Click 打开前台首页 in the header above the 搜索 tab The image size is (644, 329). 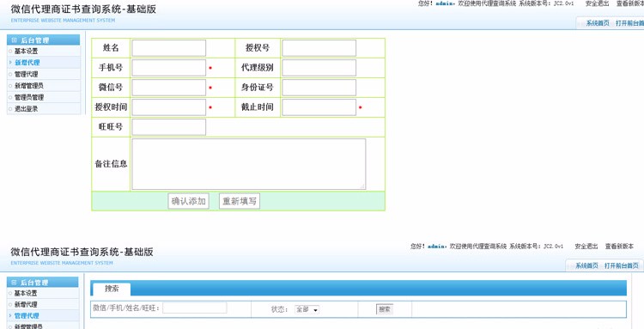click(x=622, y=266)
